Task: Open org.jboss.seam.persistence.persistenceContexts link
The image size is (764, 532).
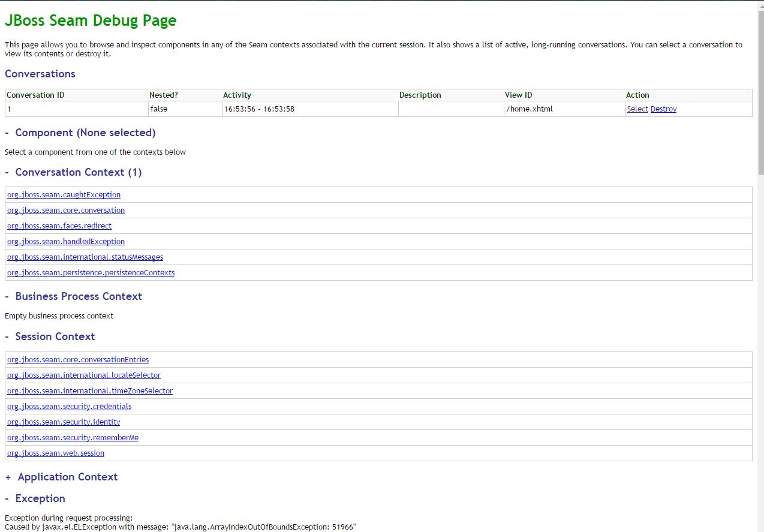Action: [x=91, y=273]
